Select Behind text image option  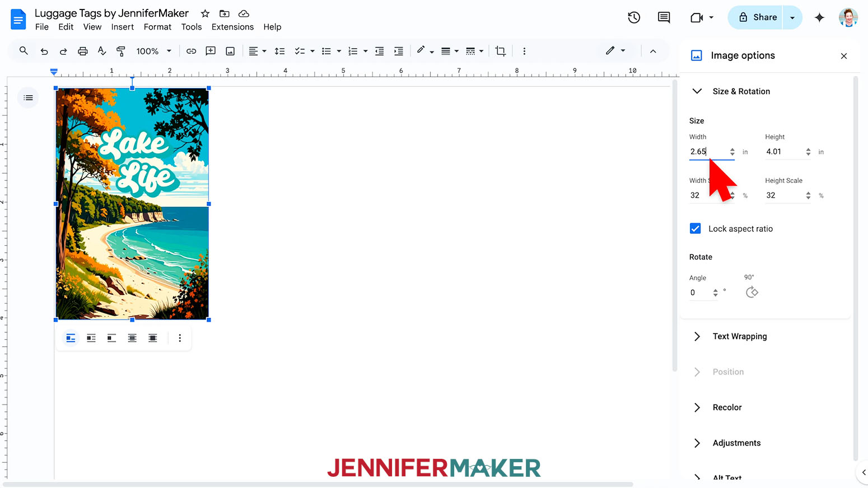tap(132, 338)
